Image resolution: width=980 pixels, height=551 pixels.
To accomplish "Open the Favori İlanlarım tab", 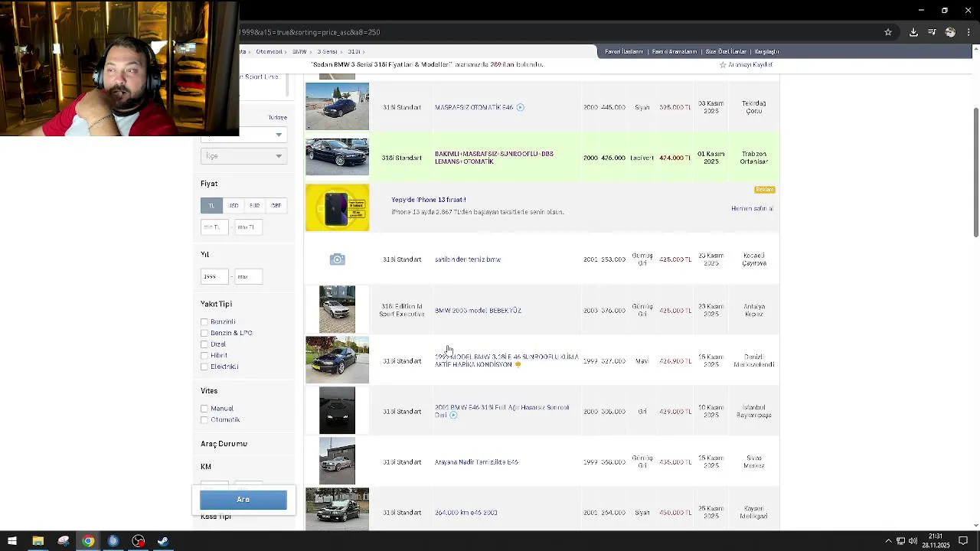I will 624,51.
